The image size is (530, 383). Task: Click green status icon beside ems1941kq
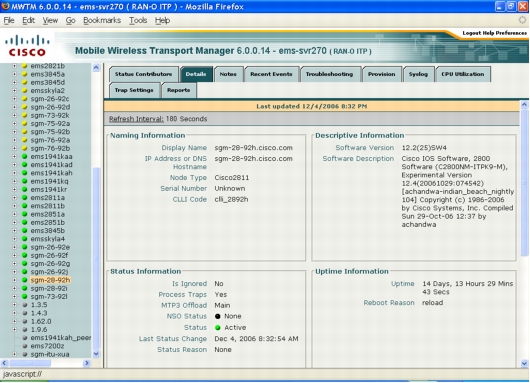click(24, 181)
